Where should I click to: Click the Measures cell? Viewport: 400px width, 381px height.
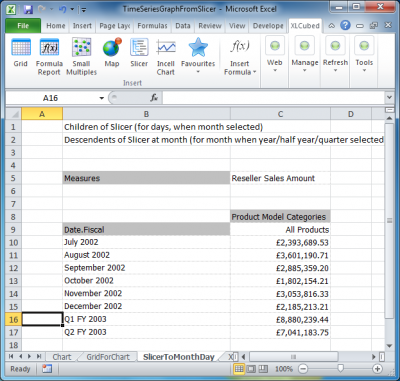(x=146, y=178)
